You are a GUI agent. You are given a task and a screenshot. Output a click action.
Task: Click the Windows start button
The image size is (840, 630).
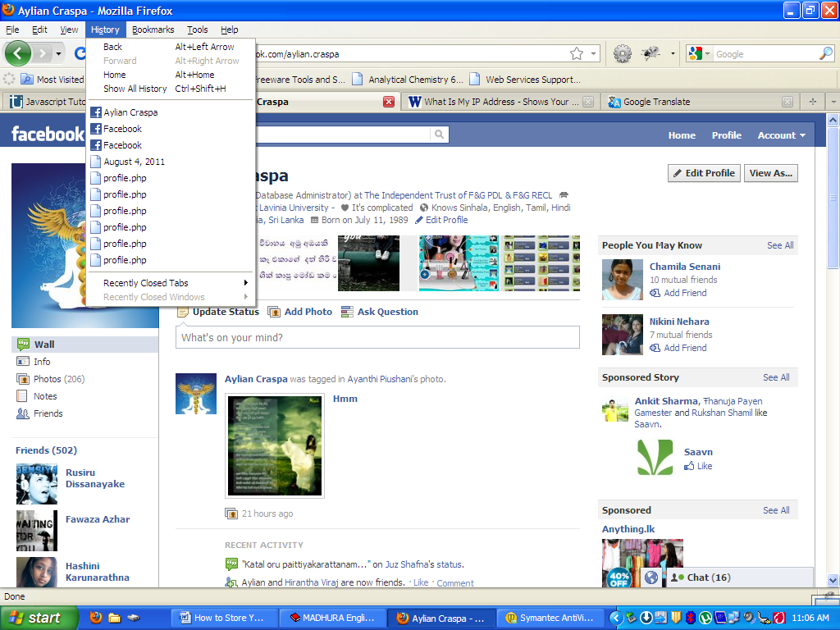[39, 618]
